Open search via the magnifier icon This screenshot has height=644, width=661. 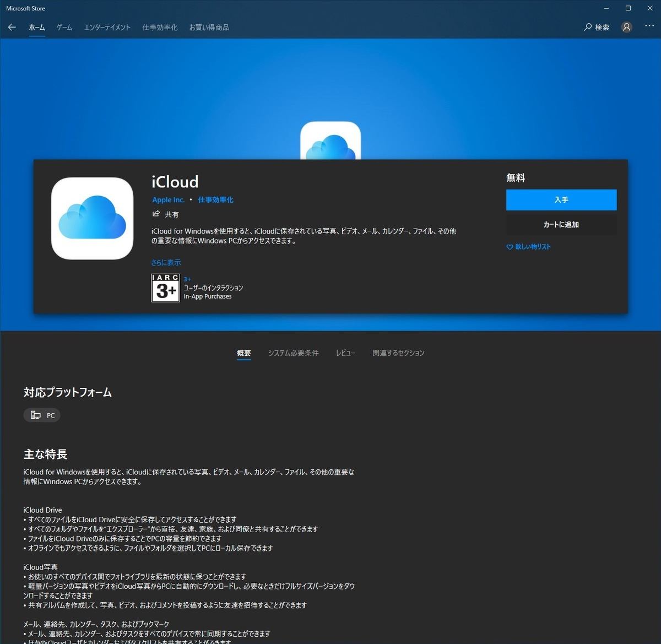point(588,27)
